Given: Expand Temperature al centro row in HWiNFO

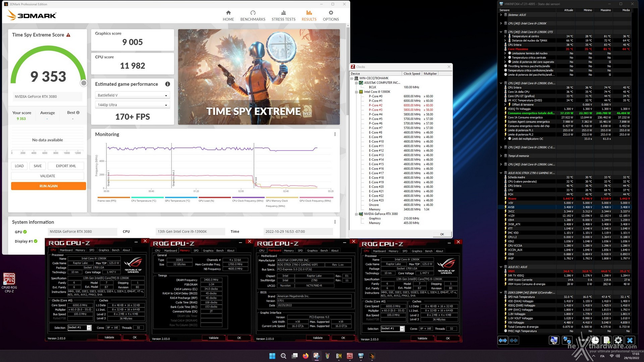Looking at the screenshot, I should (x=505, y=36).
